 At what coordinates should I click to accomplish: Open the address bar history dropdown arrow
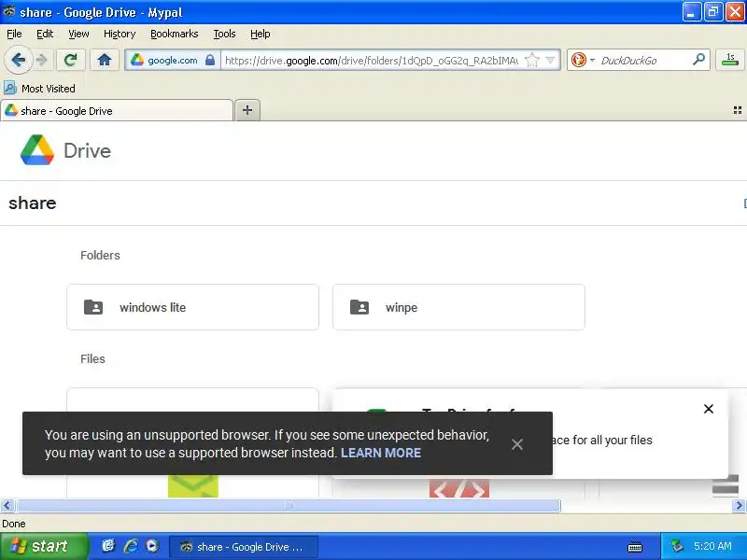pos(550,61)
